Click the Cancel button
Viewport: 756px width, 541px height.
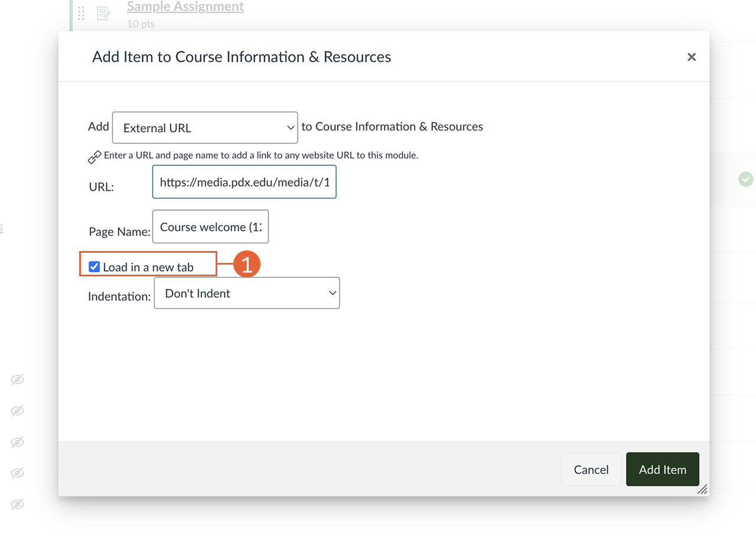[x=591, y=469]
